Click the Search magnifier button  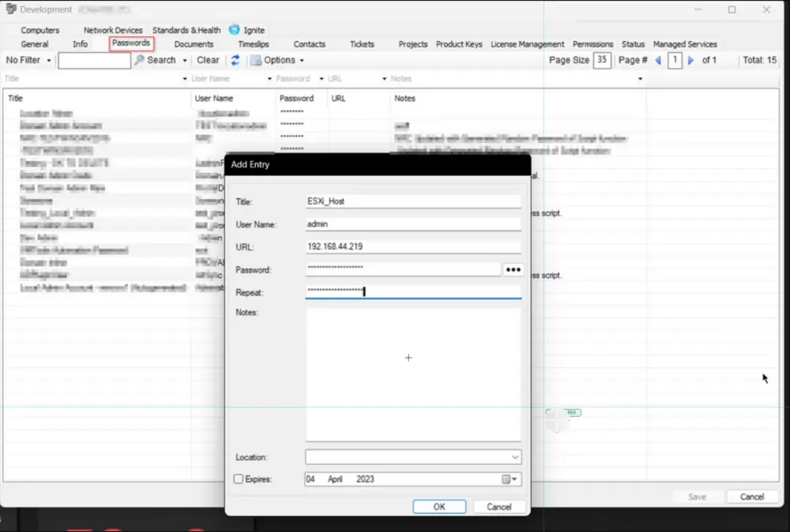(156, 61)
